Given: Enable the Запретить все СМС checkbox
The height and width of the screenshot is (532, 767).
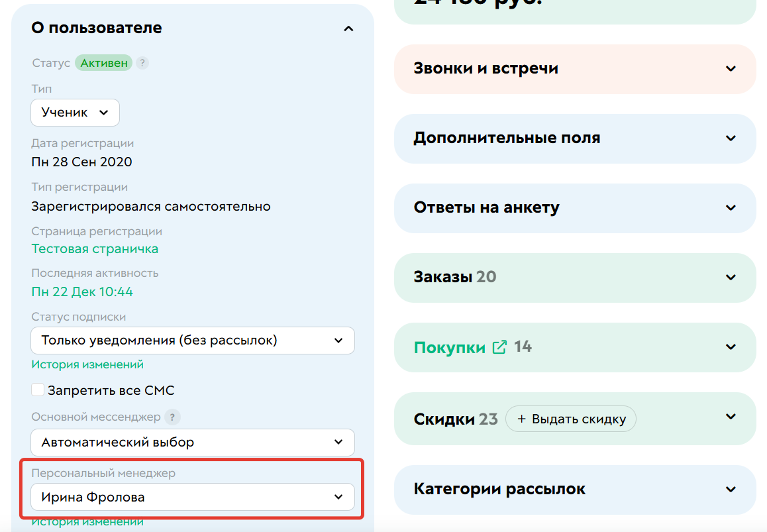Looking at the screenshot, I should pos(38,390).
